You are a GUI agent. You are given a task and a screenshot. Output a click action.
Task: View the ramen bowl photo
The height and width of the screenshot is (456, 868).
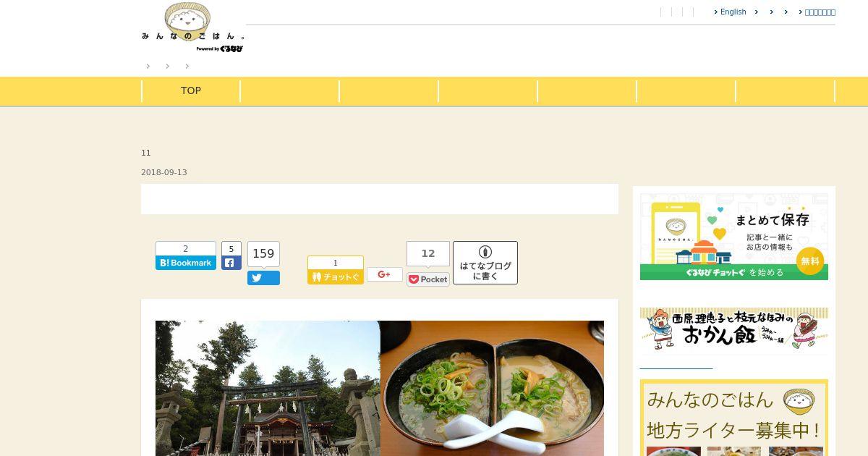coord(492,388)
